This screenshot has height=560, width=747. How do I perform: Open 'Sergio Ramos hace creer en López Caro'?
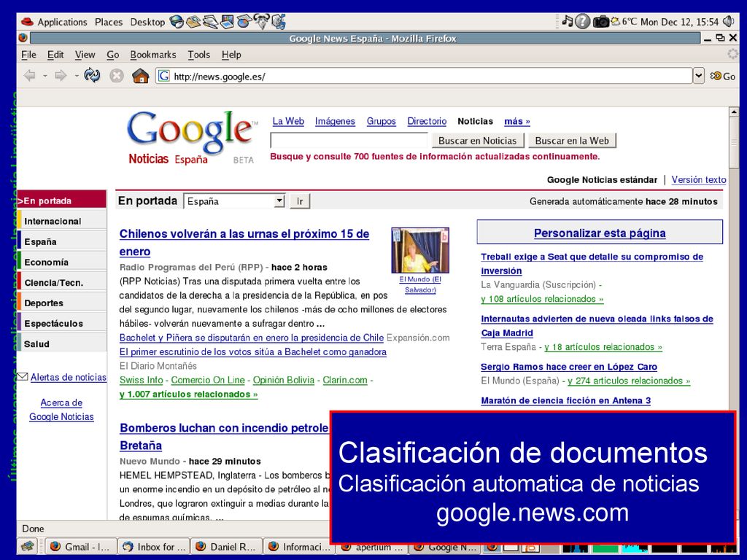click(x=569, y=367)
